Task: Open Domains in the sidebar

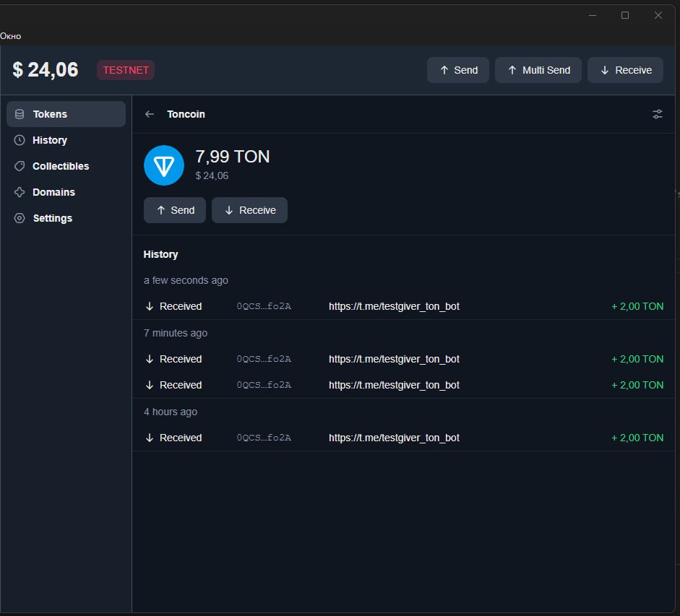Action: click(x=66, y=192)
